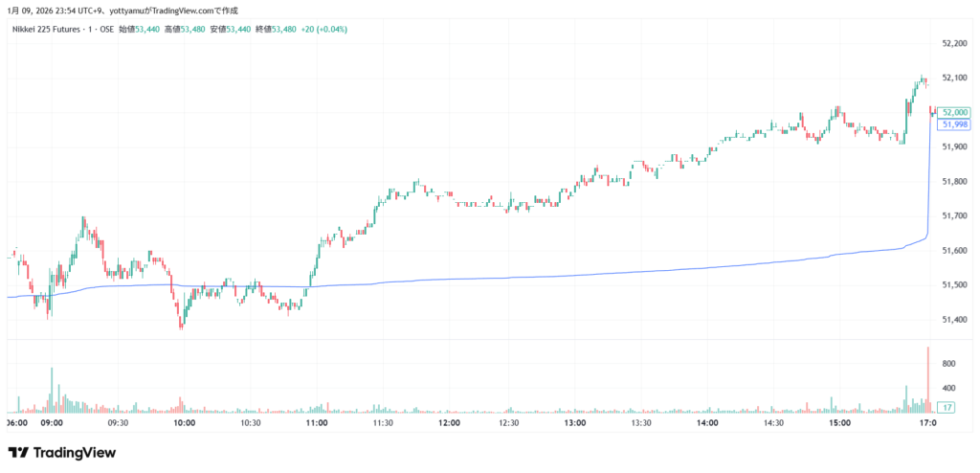
Task: Click the 高値 high value 53,480
Action: (191, 29)
